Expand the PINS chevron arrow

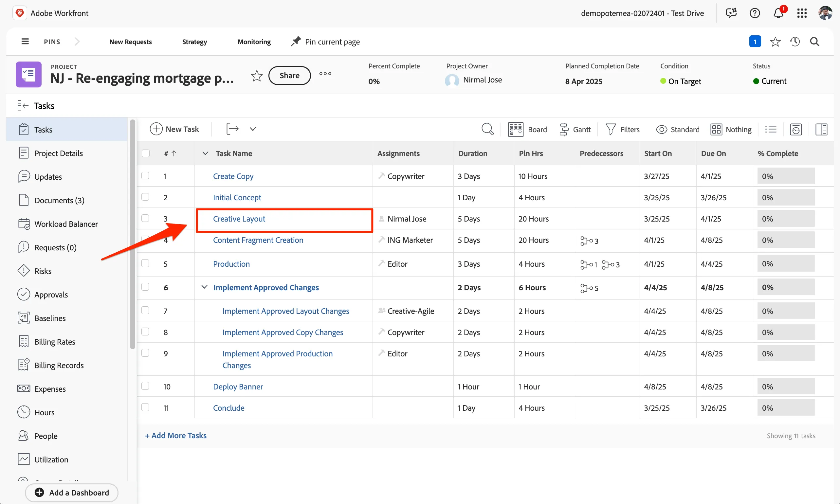(x=77, y=42)
